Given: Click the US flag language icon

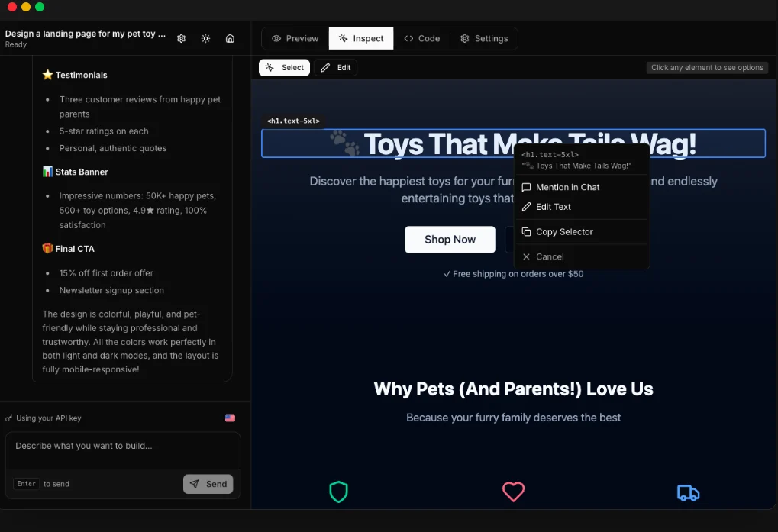Looking at the screenshot, I should pos(231,418).
